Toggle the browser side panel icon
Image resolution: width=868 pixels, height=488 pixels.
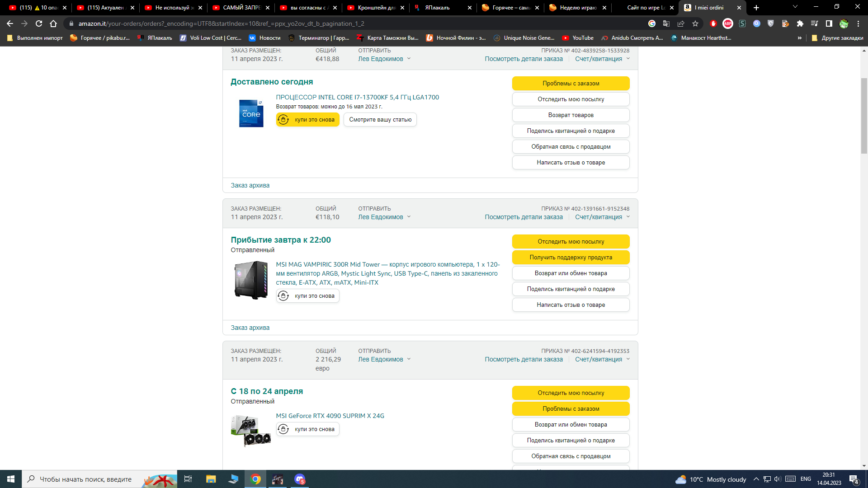pos(829,23)
